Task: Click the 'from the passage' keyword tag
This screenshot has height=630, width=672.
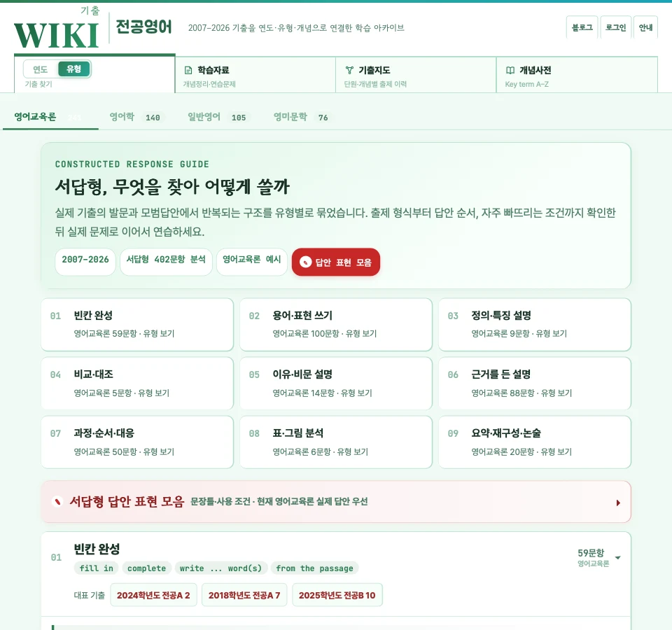Action: coord(314,568)
